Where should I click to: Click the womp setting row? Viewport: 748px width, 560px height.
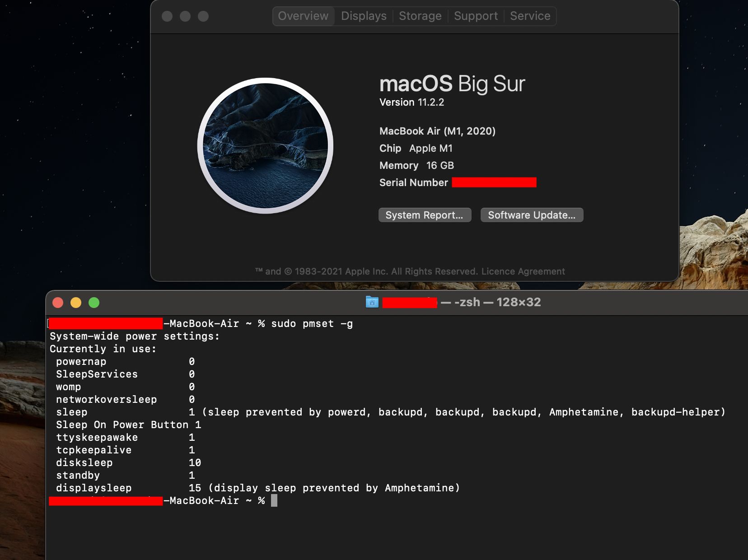pyautogui.click(x=126, y=387)
